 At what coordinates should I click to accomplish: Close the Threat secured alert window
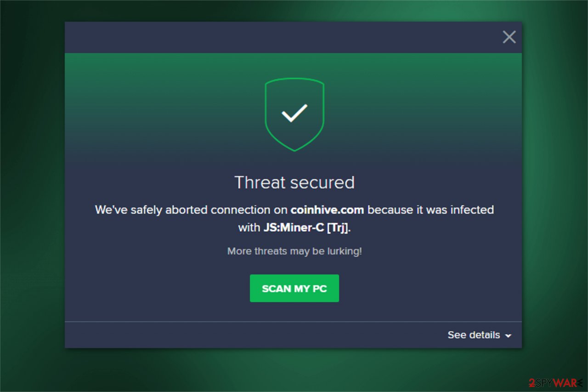tap(509, 37)
